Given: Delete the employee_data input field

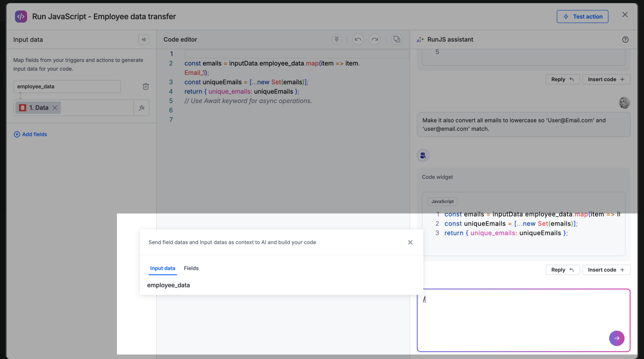Looking at the screenshot, I should click(x=146, y=86).
